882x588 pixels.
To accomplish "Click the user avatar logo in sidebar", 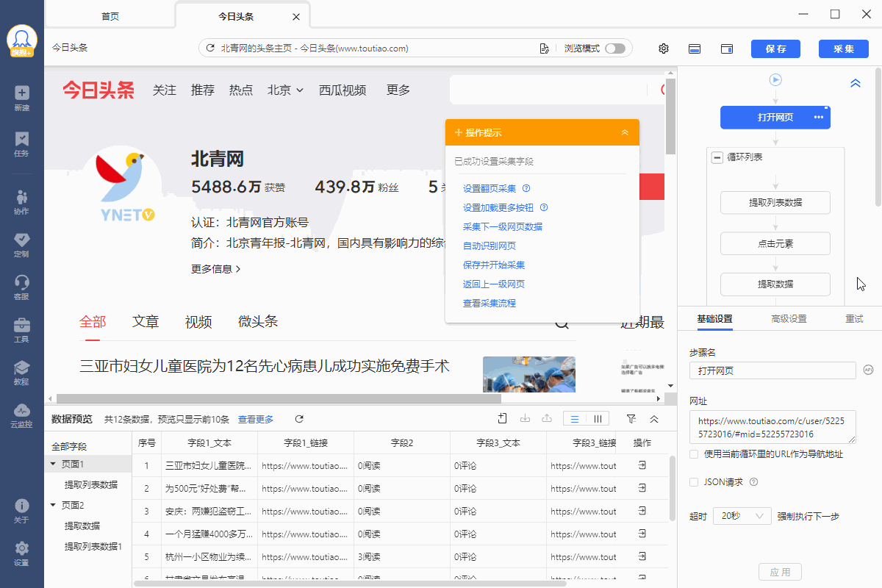I will pos(22,41).
